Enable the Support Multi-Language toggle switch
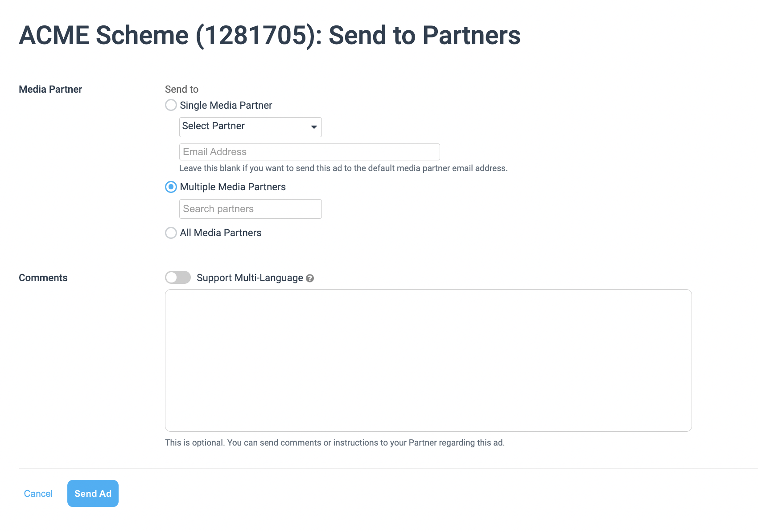 (x=178, y=278)
